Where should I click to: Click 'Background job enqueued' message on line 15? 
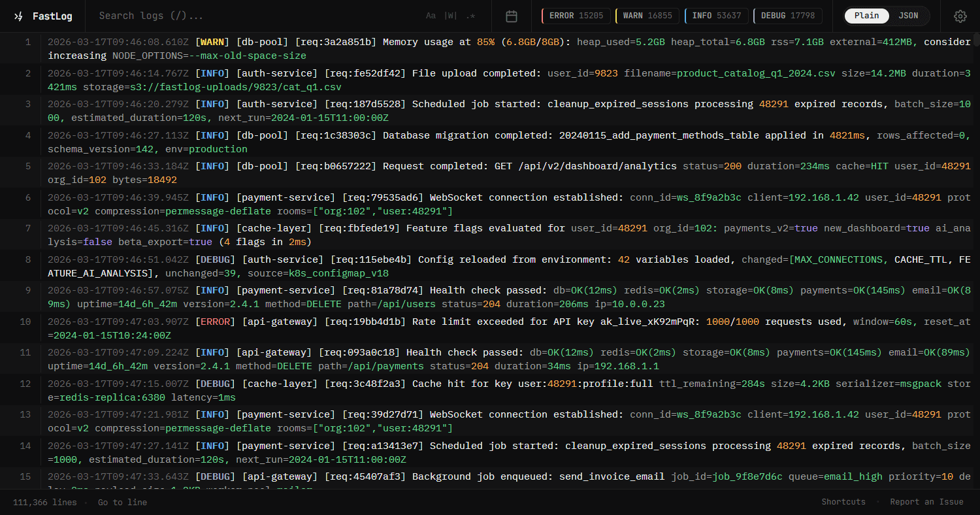click(480, 476)
